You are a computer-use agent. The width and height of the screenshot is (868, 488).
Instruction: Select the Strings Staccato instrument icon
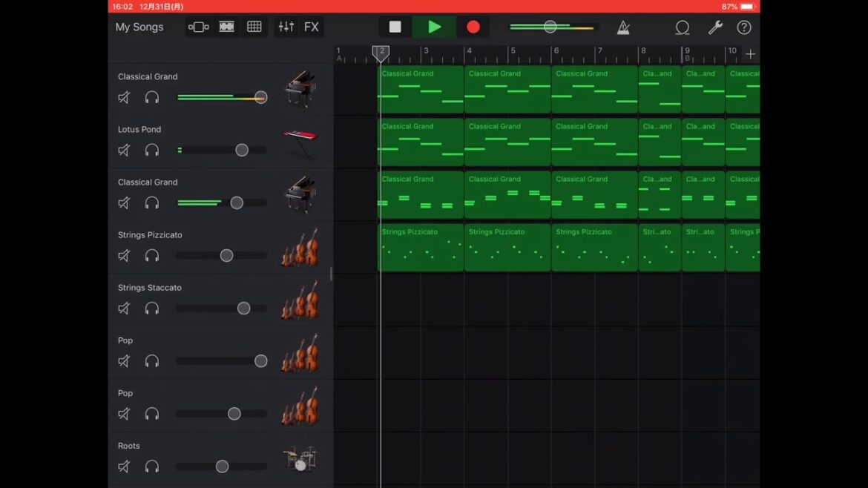pos(300,300)
